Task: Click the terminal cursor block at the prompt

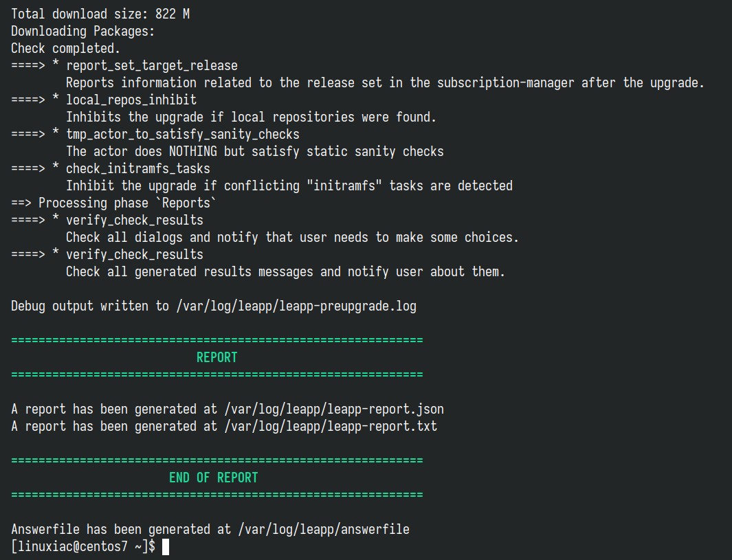Action: tap(165, 547)
